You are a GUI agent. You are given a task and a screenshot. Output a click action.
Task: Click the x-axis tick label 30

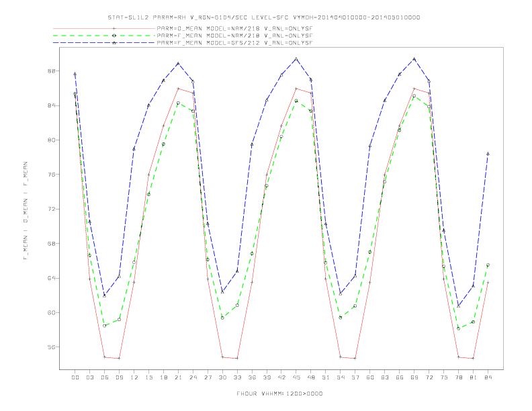tap(222, 377)
